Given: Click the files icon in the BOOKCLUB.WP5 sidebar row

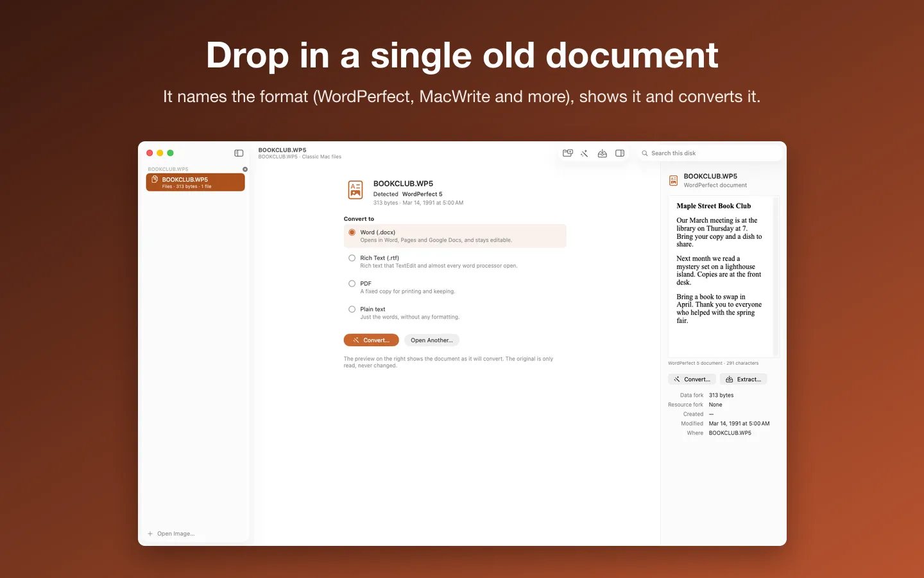Looking at the screenshot, I should (155, 180).
